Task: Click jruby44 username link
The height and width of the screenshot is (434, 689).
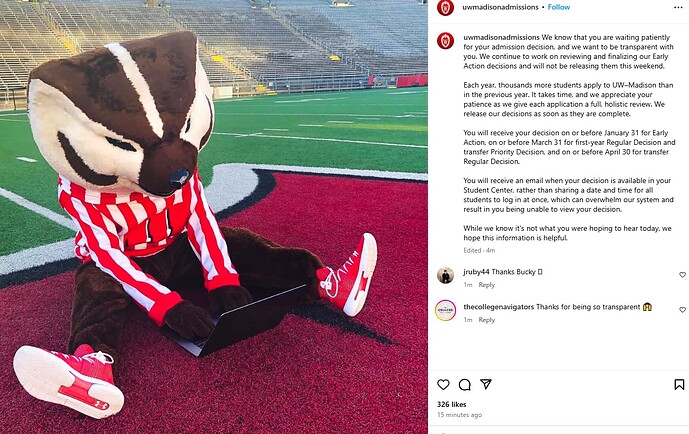Action: point(476,272)
